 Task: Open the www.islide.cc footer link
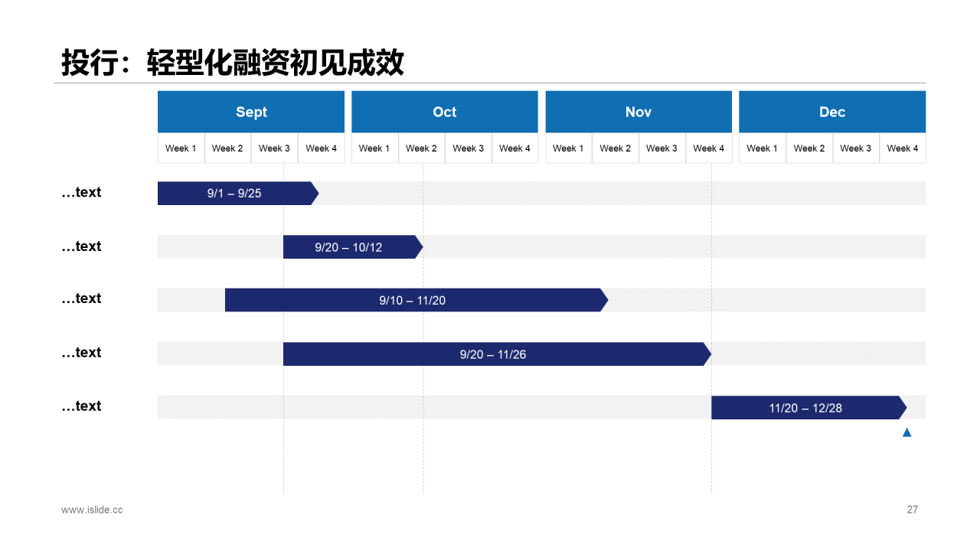[92, 510]
